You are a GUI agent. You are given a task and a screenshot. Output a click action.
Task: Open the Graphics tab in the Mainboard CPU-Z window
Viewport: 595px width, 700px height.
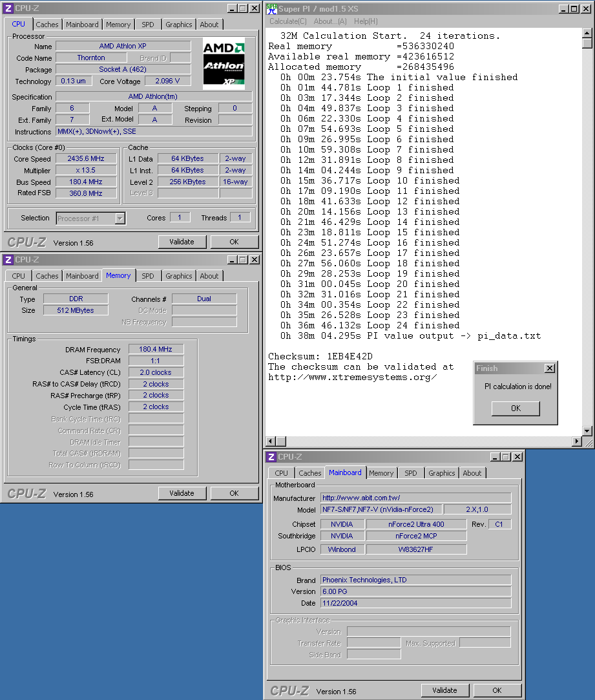(441, 473)
